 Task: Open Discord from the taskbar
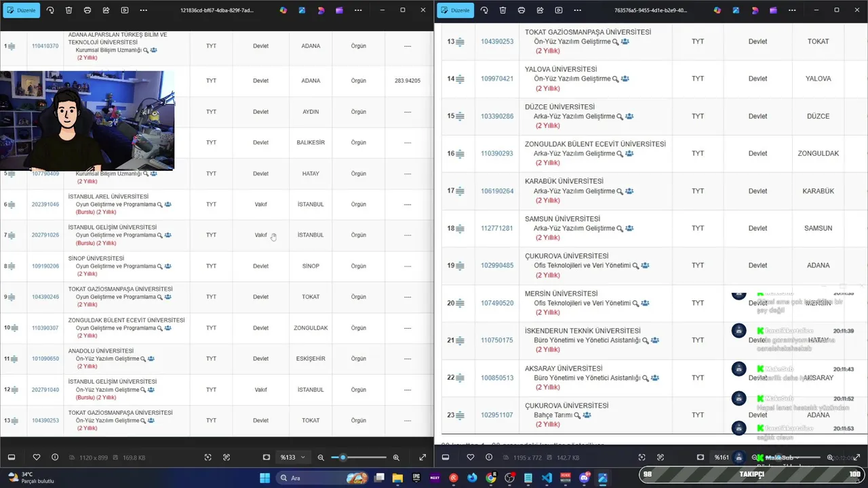point(584,478)
